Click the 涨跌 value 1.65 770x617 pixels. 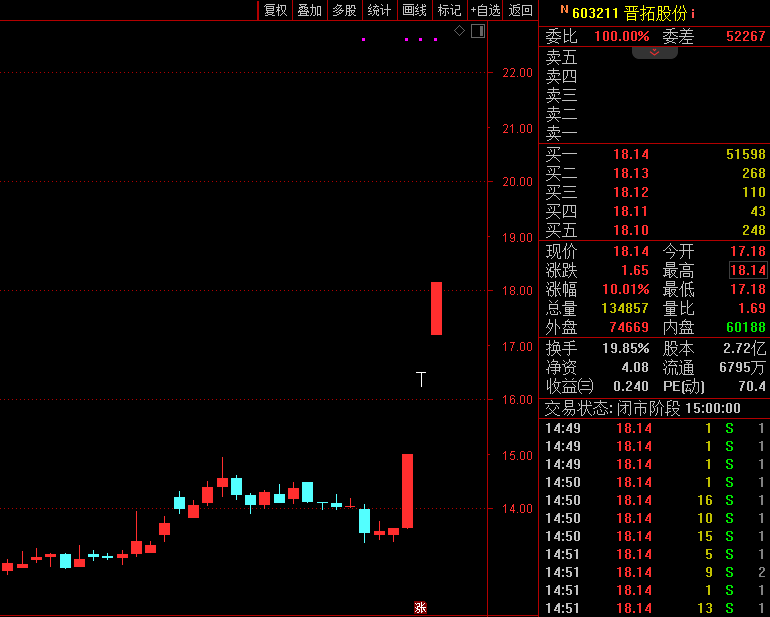click(x=635, y=270)
